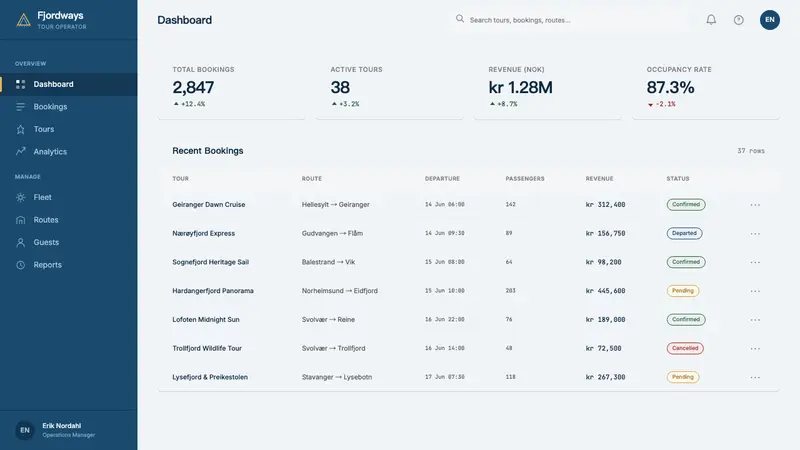Select the Active Tours 38 card
The height and width of the screenshot is (450, 800).
click(390, 87)
